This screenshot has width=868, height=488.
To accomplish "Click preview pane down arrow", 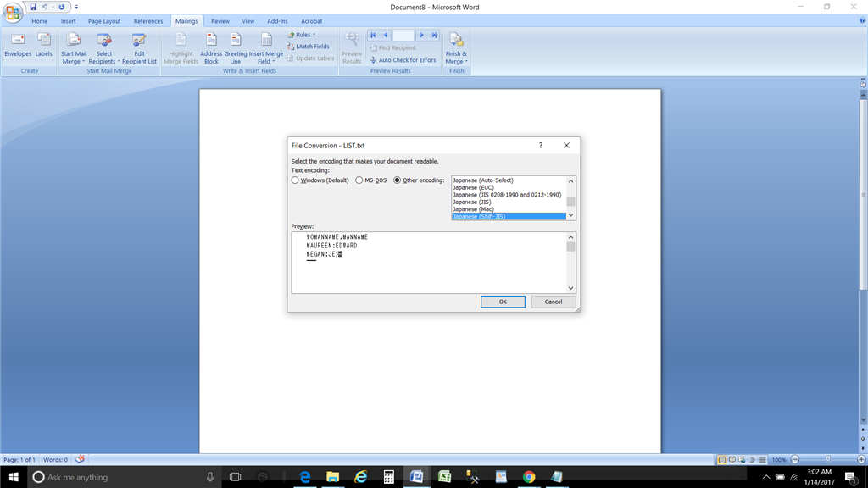I will [570, 288].
